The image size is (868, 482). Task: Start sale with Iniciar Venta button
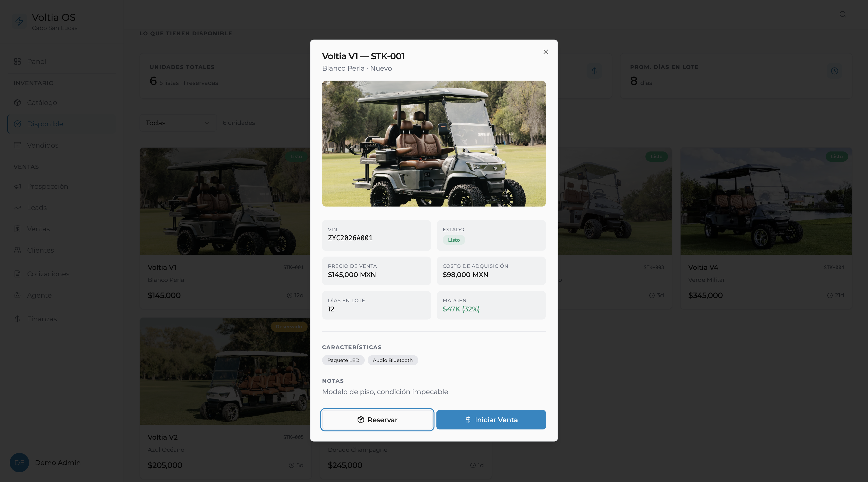(x=491, y=419)
